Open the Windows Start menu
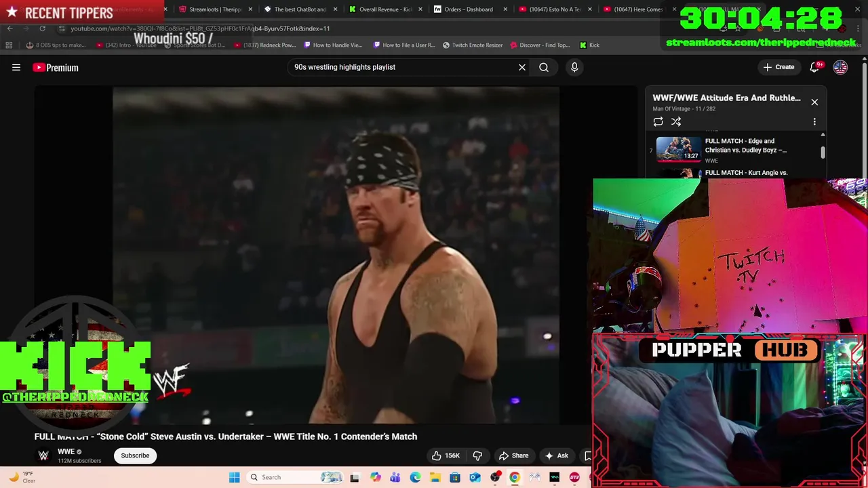The height and width of the screenshot is (488, 868). tap(234, 477)
